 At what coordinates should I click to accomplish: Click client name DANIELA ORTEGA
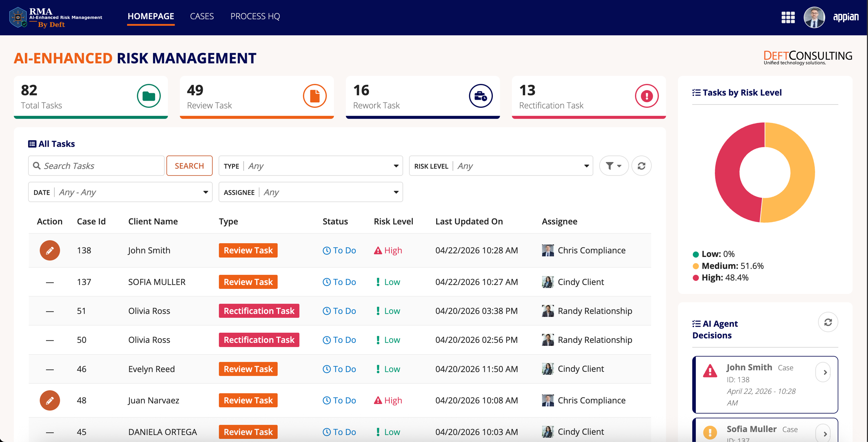point(163,432)
